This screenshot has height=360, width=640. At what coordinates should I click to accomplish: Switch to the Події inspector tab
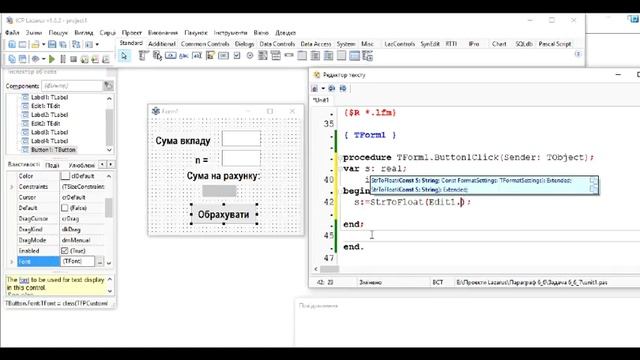52,165
